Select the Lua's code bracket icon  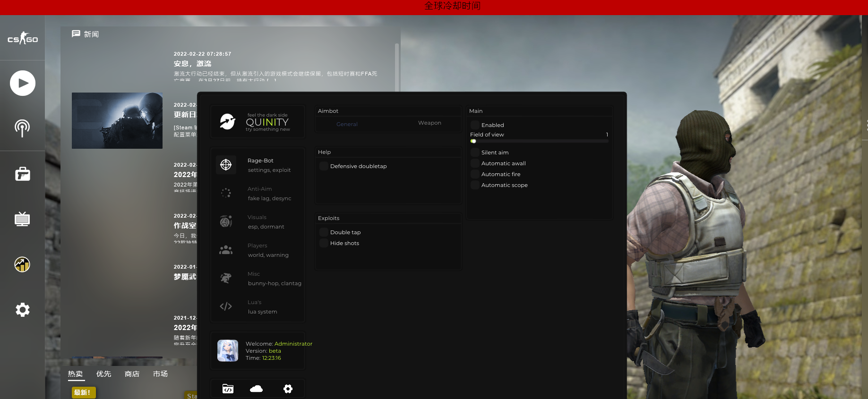point(226,306)
